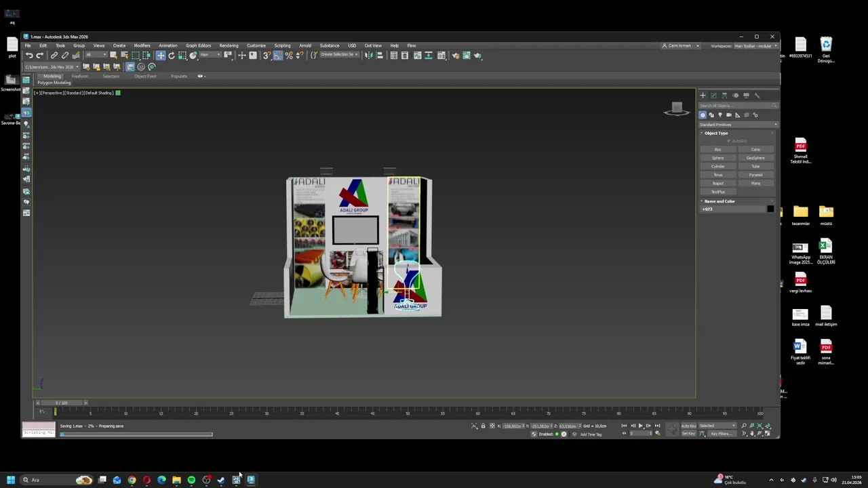Select the Link tool icon
Image resolution: width=868 pixels, height=488 pixels.
(x=54, y=56)
